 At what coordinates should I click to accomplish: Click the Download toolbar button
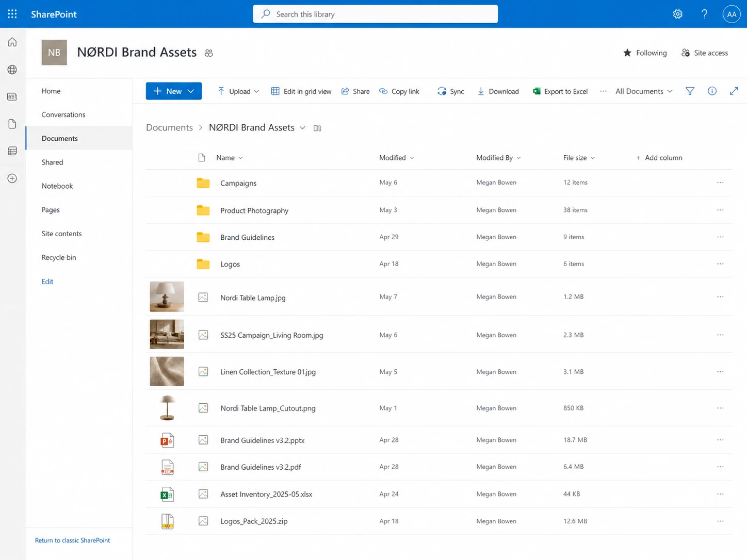tap(498, 91)
